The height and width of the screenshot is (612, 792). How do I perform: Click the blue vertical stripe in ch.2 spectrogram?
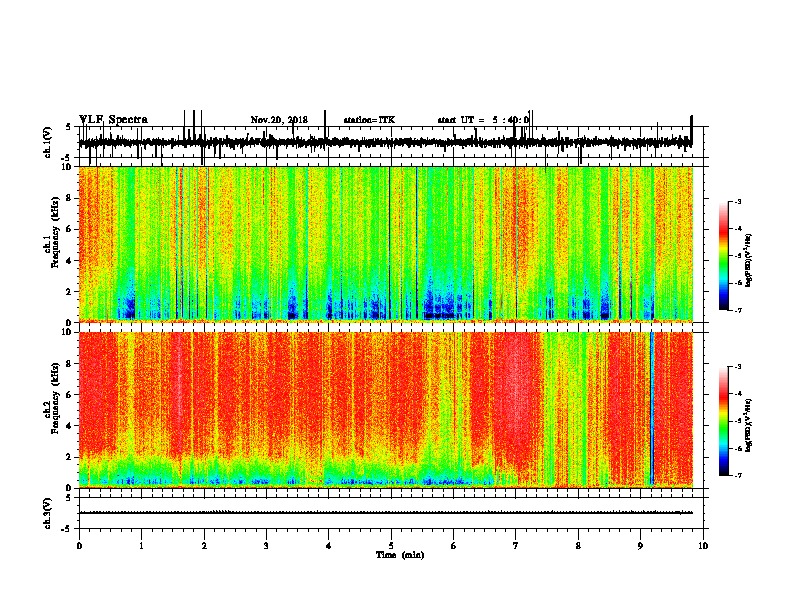coord(652,408)
